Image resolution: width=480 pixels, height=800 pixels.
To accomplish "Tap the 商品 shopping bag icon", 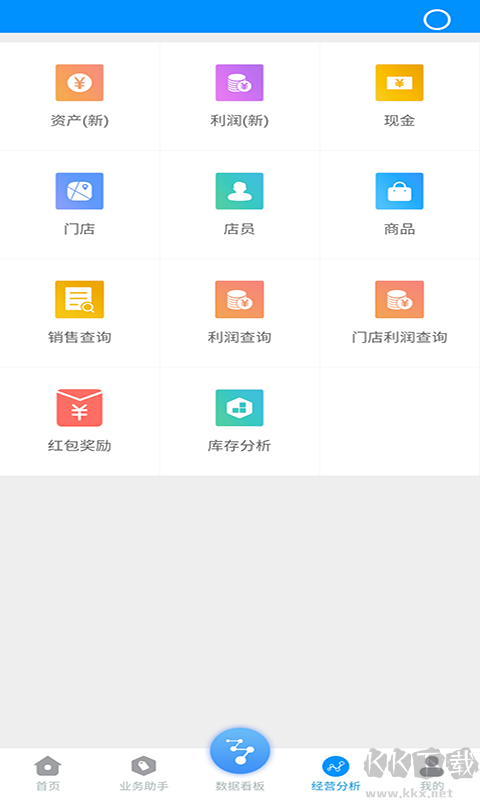I will point(399,191).
